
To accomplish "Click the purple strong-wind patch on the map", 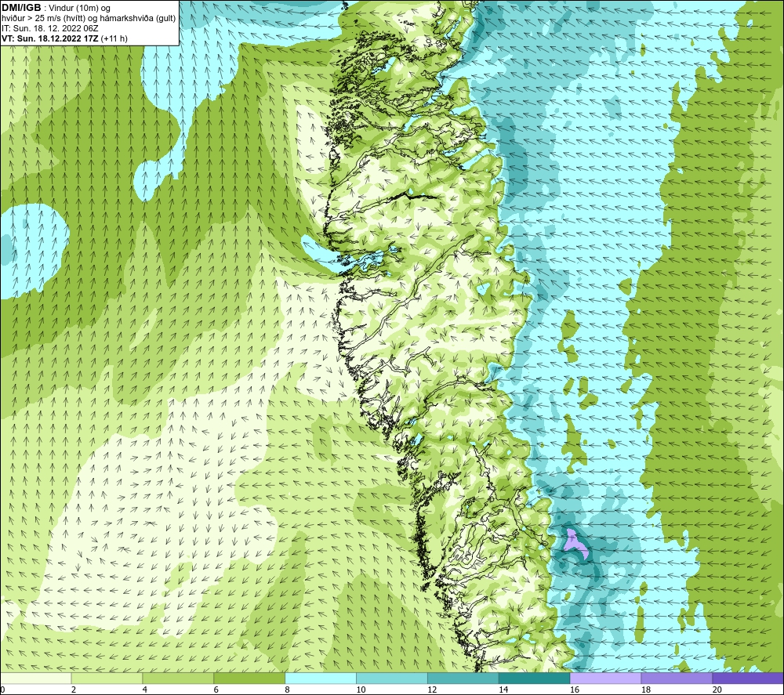I will pos(575,543).
